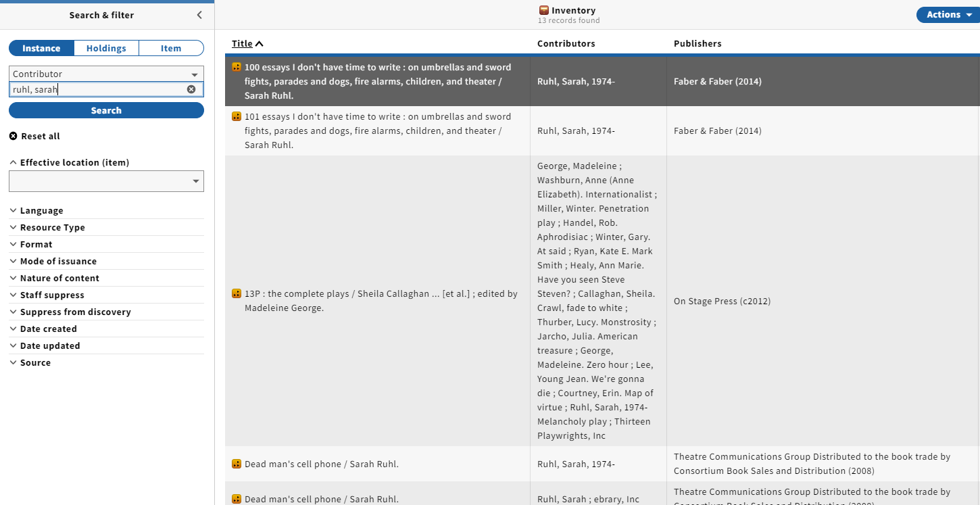Click Faber & Faber (2014) in 101 essays row
The image size is (980, 505).
pos(718,130)
